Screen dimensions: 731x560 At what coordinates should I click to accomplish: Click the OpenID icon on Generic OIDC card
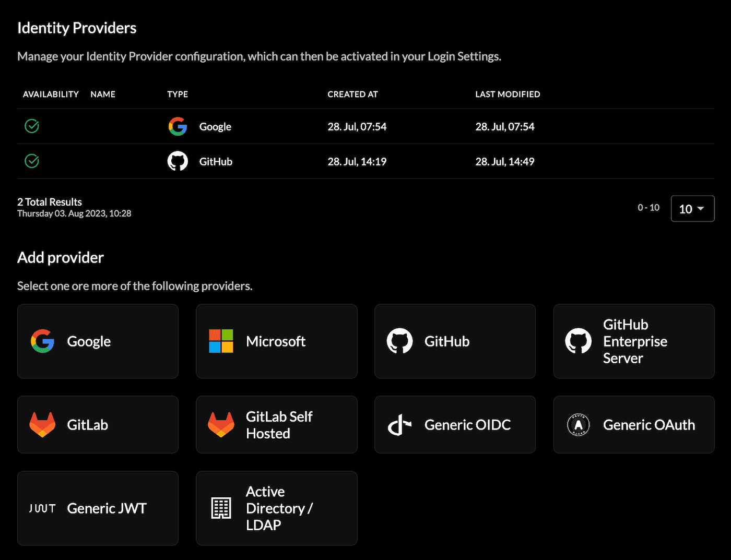(x=399, y=425)
